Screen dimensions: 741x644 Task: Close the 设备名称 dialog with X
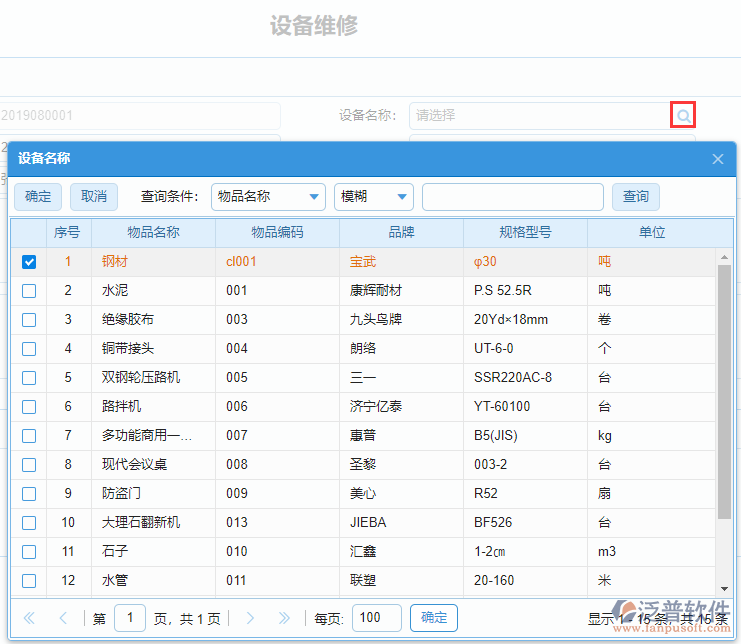pyautogui.click(x=717, y=159)
